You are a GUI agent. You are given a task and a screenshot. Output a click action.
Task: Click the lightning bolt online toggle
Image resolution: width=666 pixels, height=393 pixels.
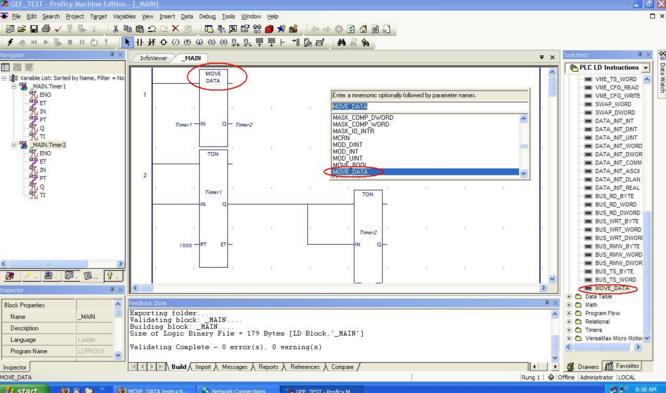(x=10, y=42)
